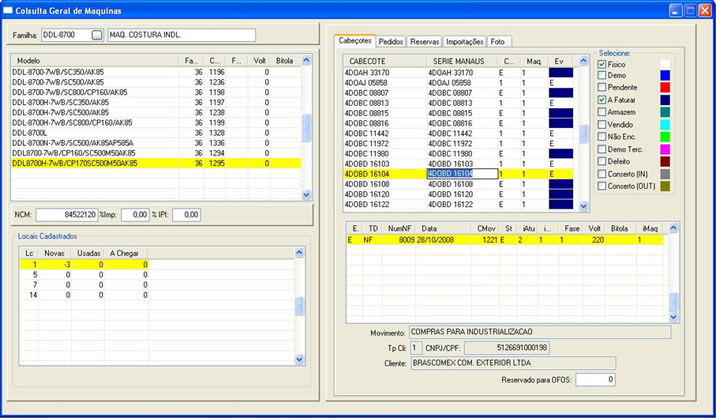Click the dark red Defeito color swatch
This screenshot has height=418, width=716.
point(665,162)
